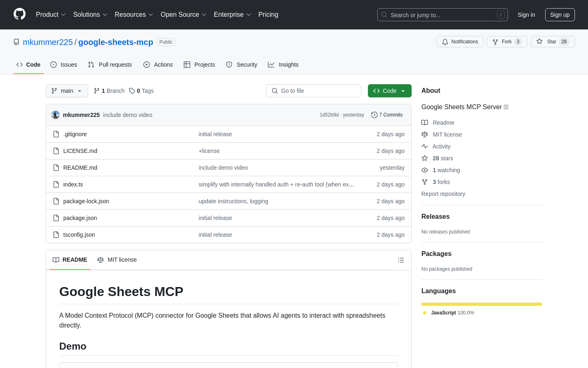The image size is (588, 368).
Task: Click the file icon for package.json
Action: tap(56, 218)
